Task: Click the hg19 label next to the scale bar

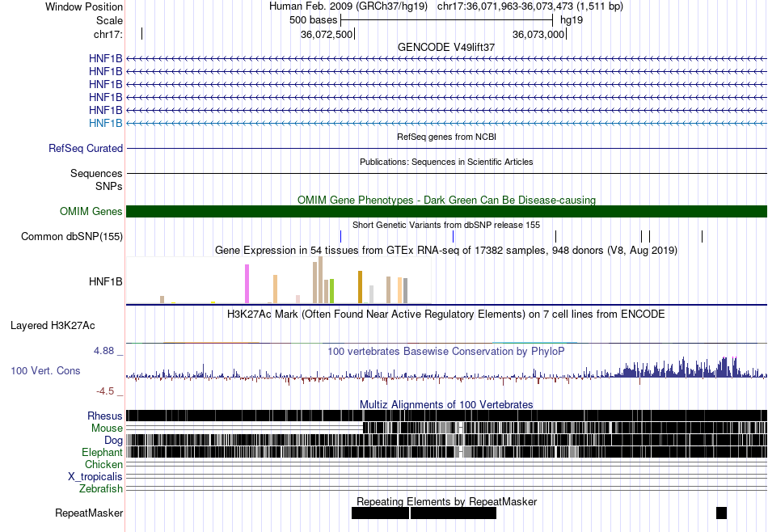Action: (572, 20)
